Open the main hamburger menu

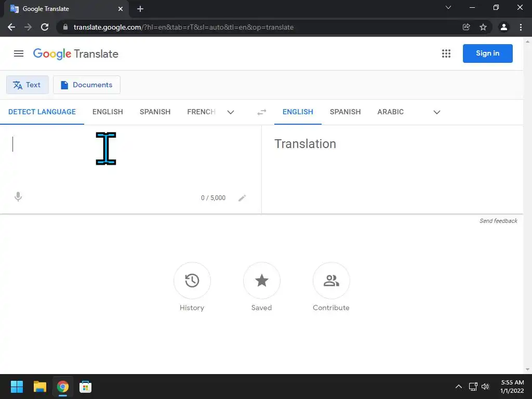pyautogui.click(x=19, y=54)
